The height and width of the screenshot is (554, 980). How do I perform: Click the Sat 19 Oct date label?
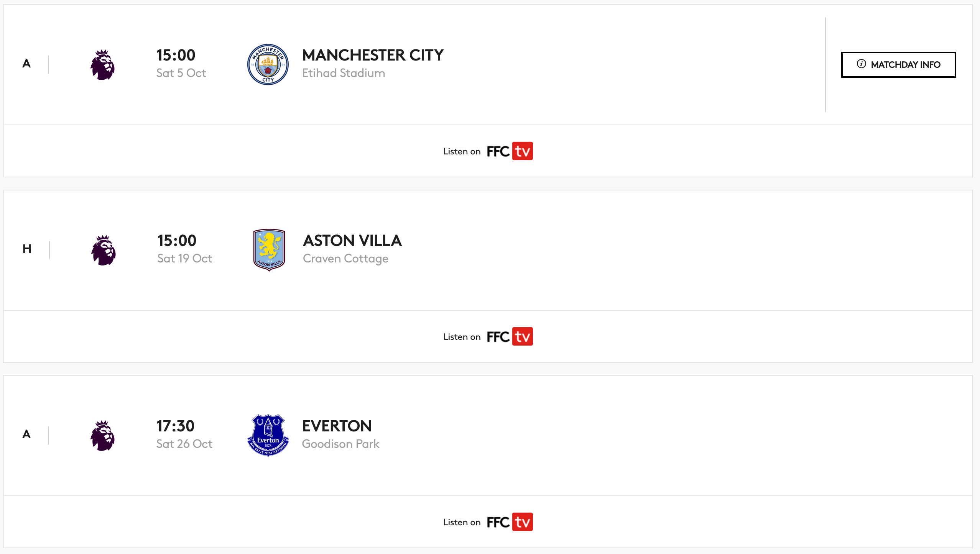[184, 258]
